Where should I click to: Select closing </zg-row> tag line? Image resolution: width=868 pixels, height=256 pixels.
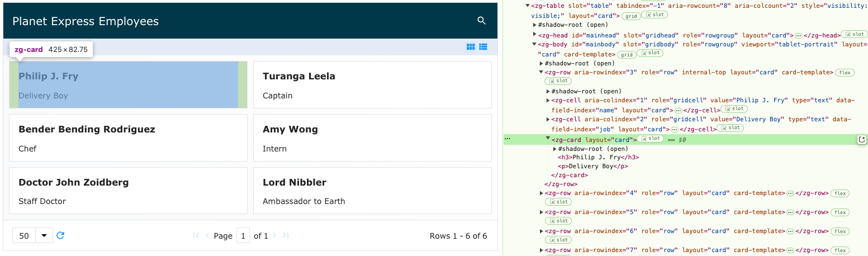coord(561,184)
